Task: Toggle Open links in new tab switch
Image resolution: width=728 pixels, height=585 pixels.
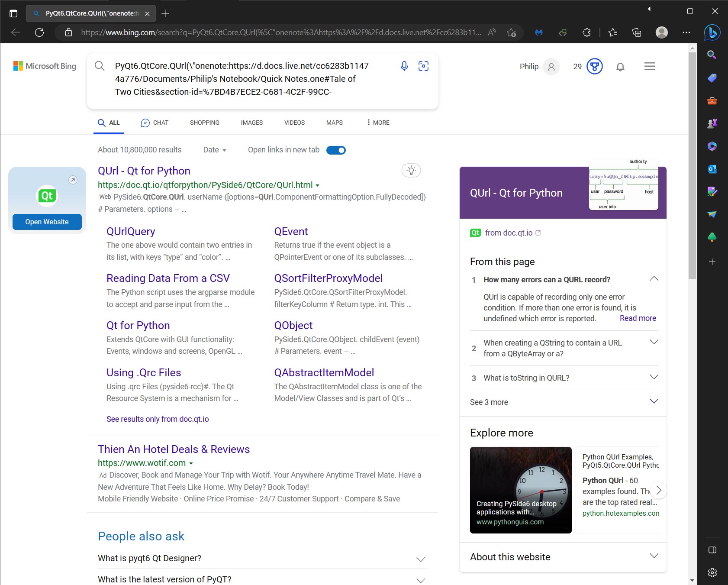Action: click(x=336, y=150)
